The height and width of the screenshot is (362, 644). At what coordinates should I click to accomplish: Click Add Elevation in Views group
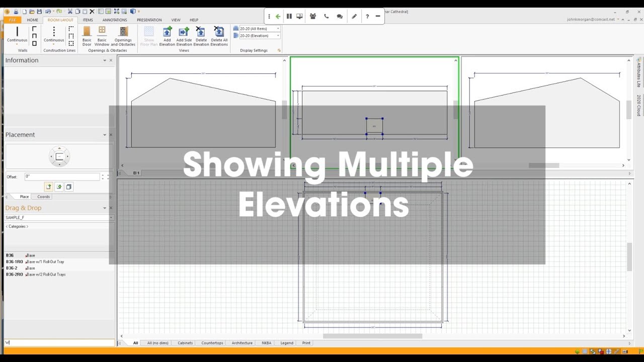(167, 36)
